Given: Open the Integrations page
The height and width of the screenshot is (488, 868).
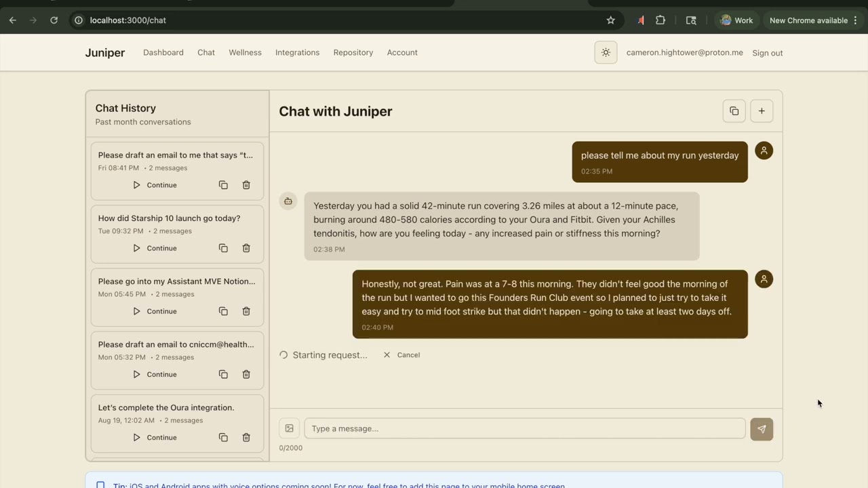Looking at the screenshot, I should click(x=297, y=53).
